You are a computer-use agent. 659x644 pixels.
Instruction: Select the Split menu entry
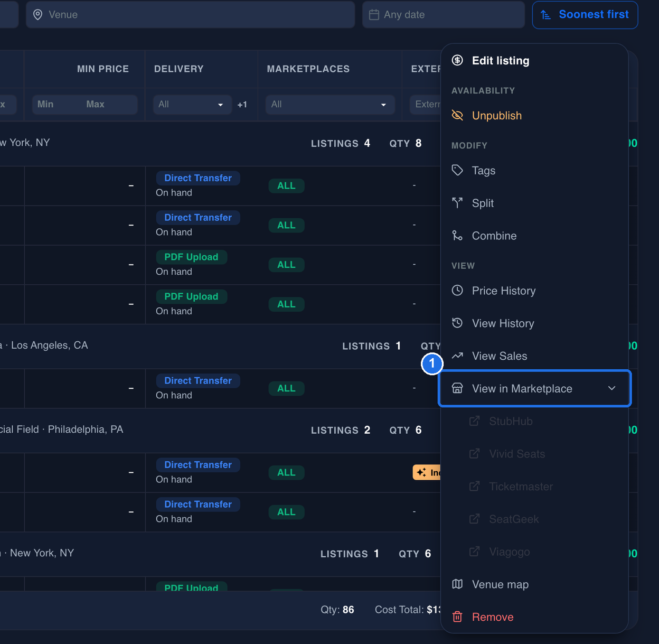tap(534, 203)
